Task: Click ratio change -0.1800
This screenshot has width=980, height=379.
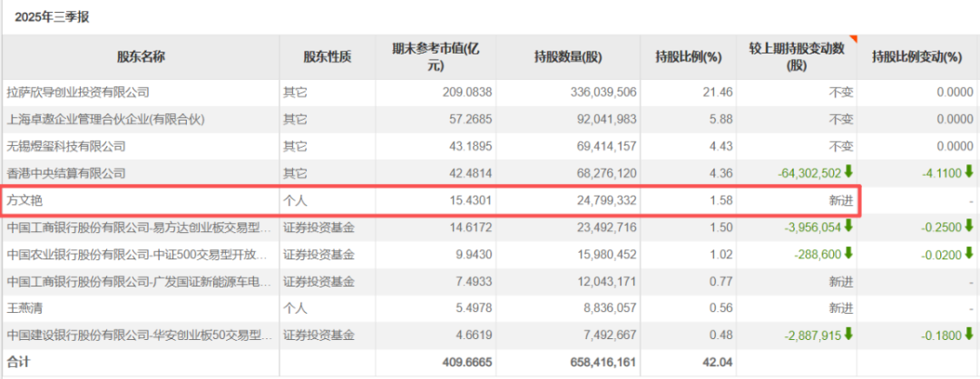Action: [941, 335]
